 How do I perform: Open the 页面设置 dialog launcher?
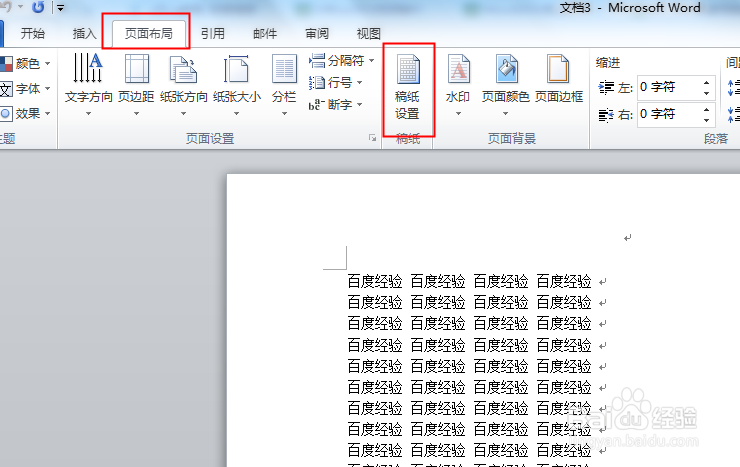[x=372, y=138]
